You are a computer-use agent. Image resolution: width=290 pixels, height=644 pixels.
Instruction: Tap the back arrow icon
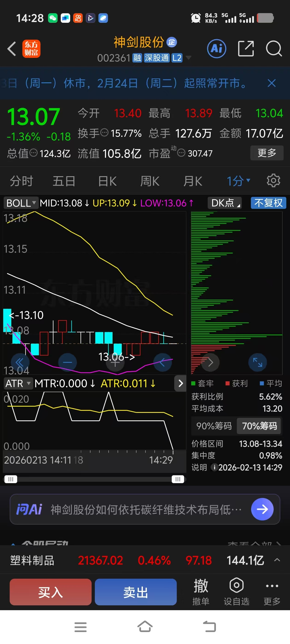pos(12,49)
